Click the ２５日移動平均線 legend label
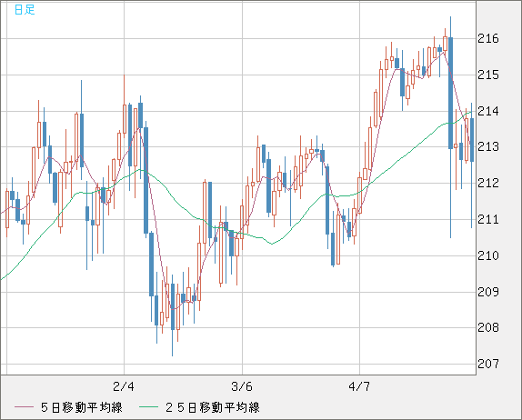 [213, 407]
